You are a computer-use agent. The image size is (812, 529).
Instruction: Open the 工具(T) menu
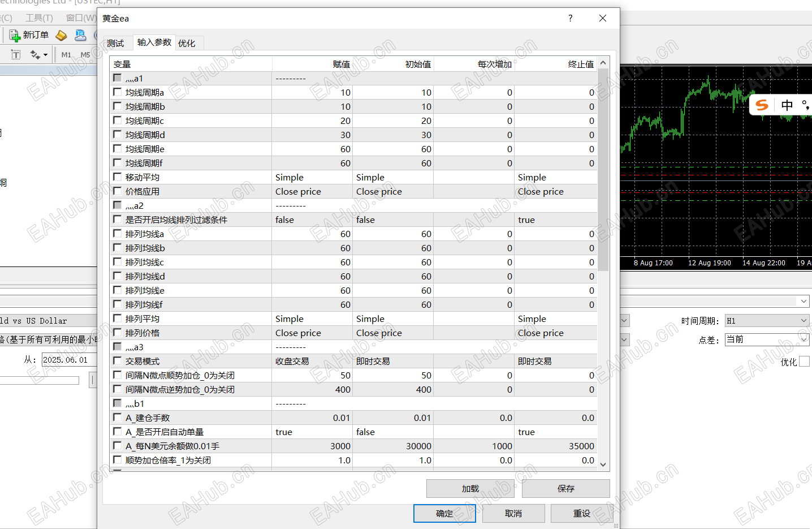[x=39, y=18]
